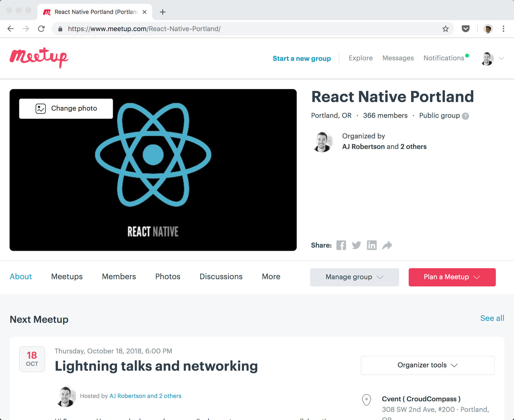The image size is (514, 420).
Task: Open the Organizer tools dropdown
Action: (x=428, y=365)
